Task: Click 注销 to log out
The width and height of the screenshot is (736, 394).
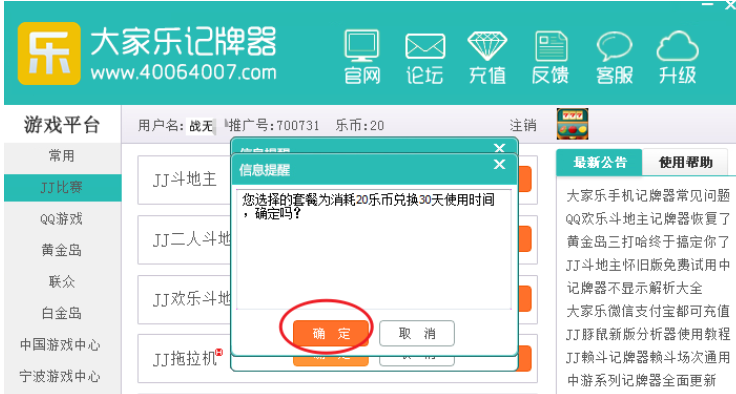Action: (x=523, y=125)
